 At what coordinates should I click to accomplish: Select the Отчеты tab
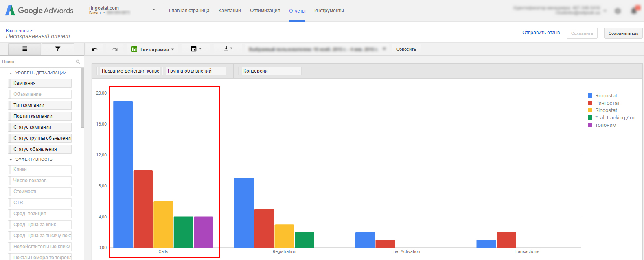point(297,11)
